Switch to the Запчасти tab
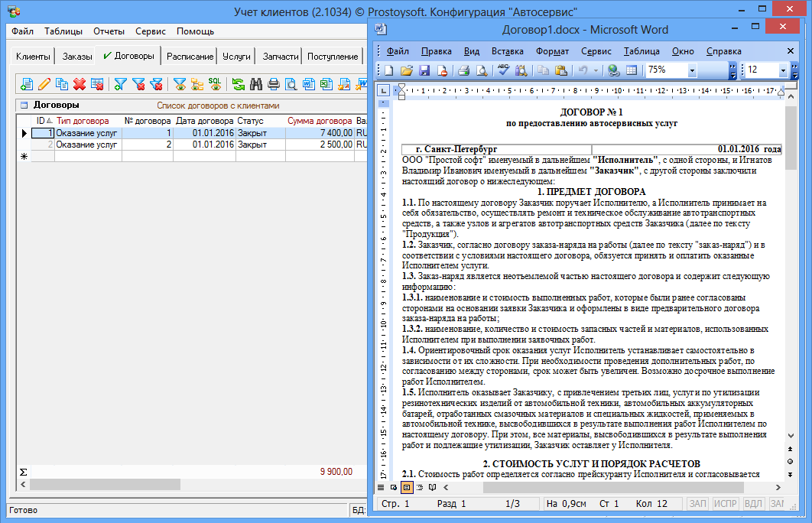 click(280, 57)
